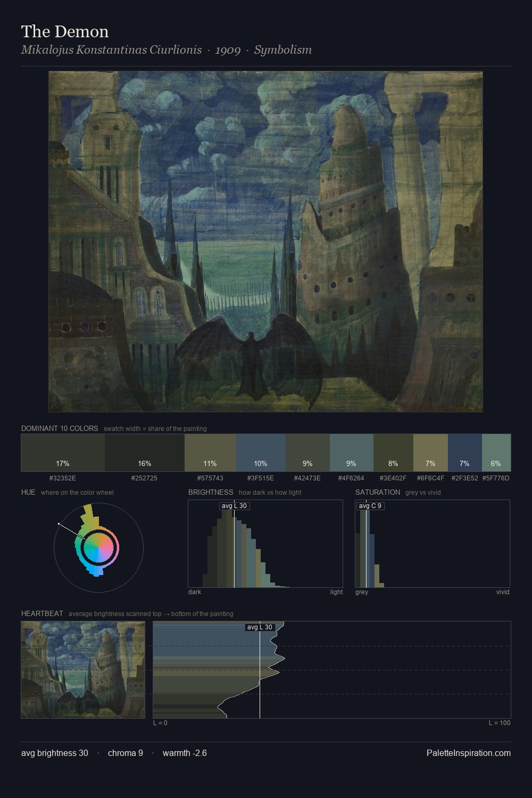Click the 'DOMINANT 10 COLORS' heading

(60, 428)
